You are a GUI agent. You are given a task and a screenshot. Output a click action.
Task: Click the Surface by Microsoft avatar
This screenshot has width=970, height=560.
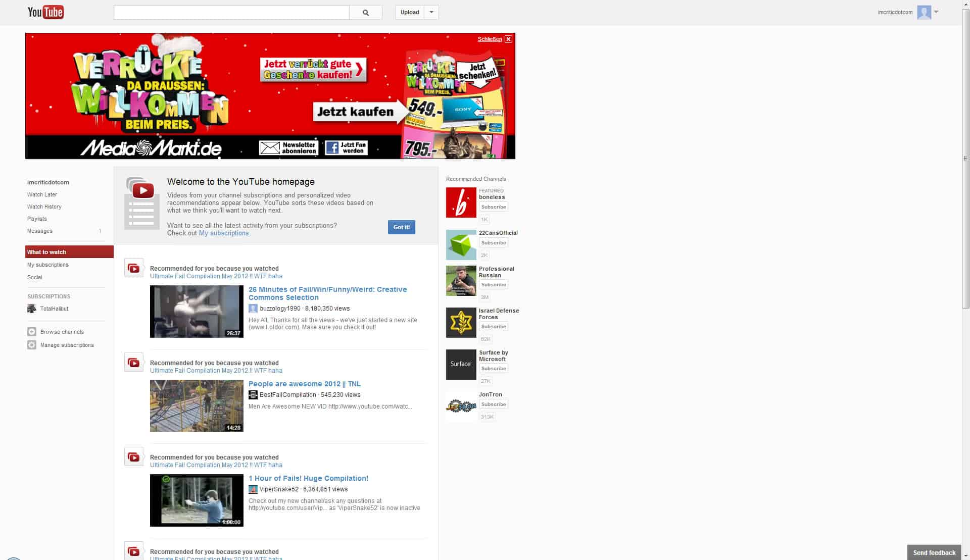[x=461, y=364]
